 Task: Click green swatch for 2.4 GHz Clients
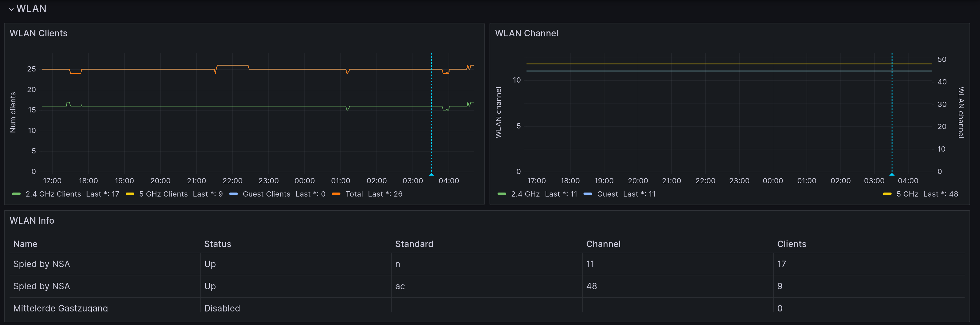click(x=16, y=194)
